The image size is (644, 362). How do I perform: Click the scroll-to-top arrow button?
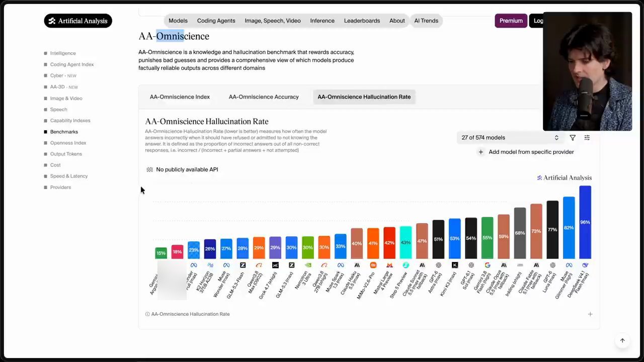[622, 340]
